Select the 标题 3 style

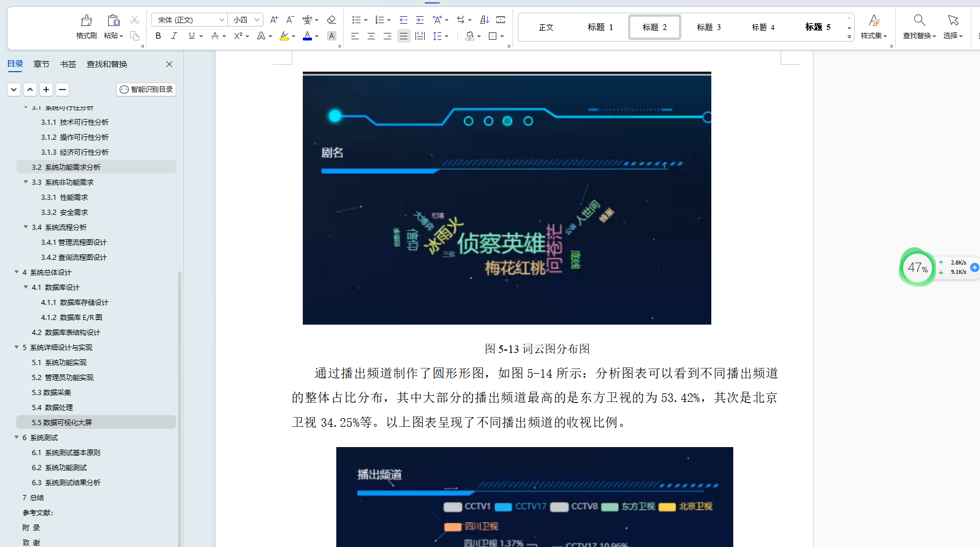709,27
